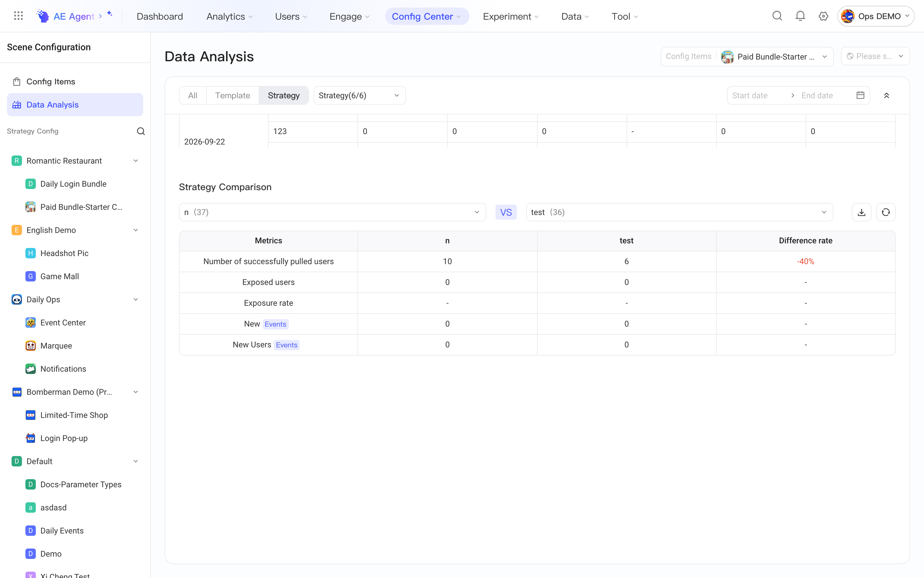Switch to the All tab
Viewport: 924px width, 578px height.
click(193, 96)
